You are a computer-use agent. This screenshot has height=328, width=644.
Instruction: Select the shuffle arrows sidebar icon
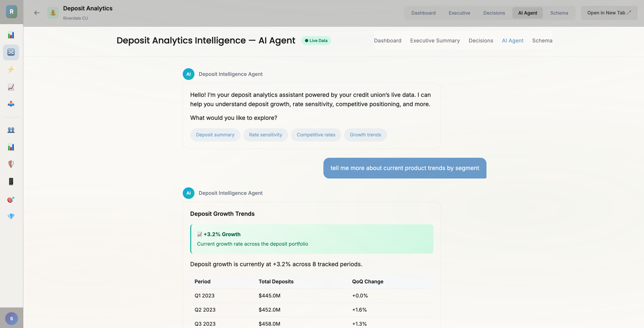click(x=11, y=52)
